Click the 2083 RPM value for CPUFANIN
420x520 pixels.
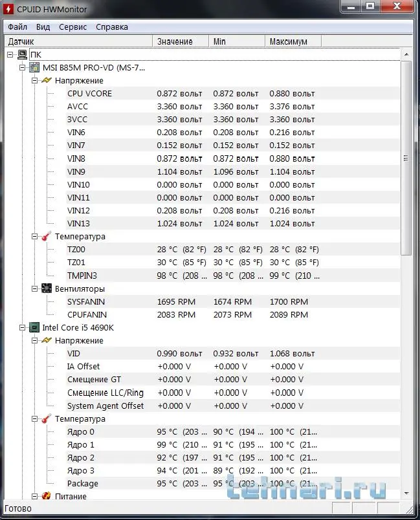(176, 314)
